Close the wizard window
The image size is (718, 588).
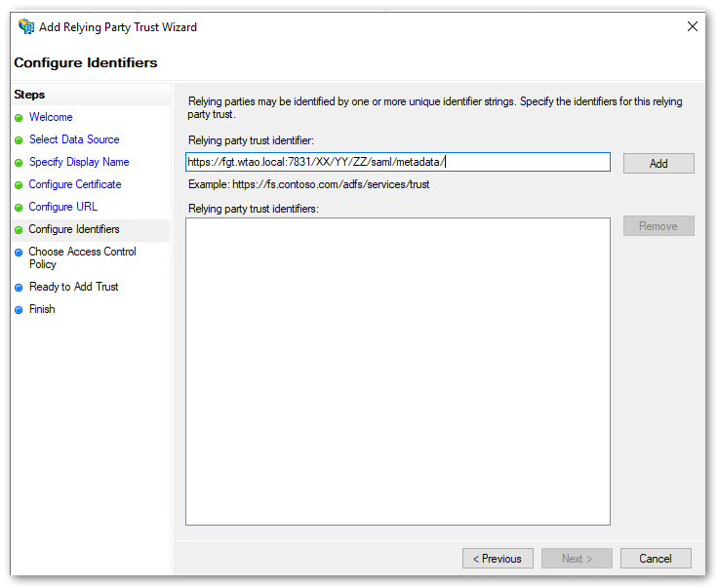pyautogui.click(x=693, y=27)
